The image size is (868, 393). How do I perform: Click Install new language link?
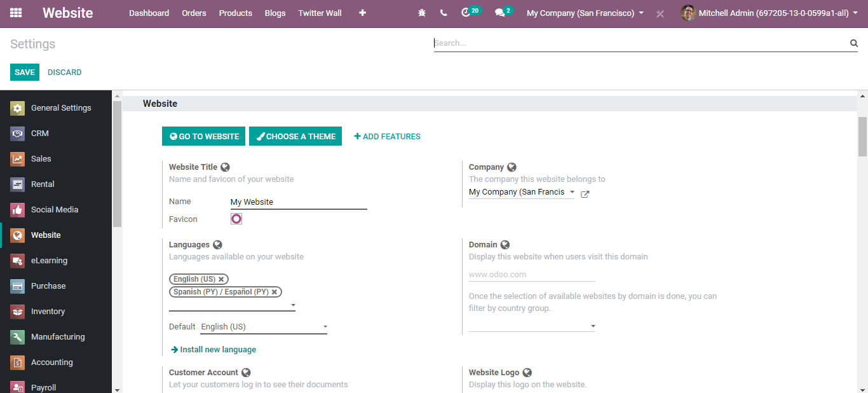coord(214,350)
